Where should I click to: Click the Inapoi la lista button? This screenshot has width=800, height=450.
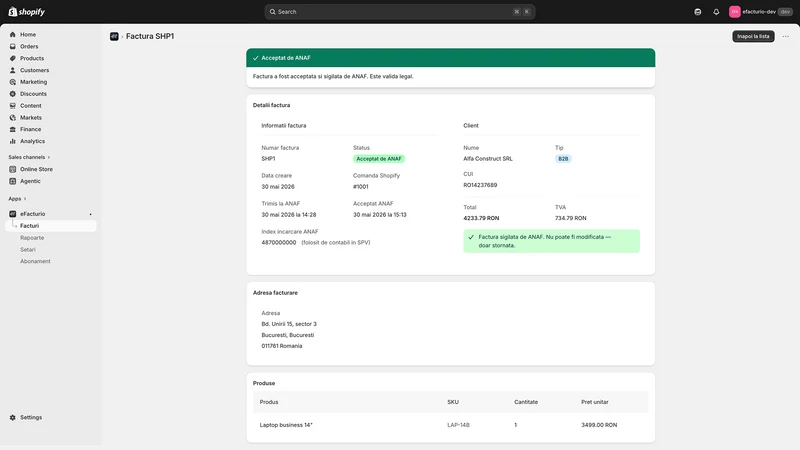point(753,36)
